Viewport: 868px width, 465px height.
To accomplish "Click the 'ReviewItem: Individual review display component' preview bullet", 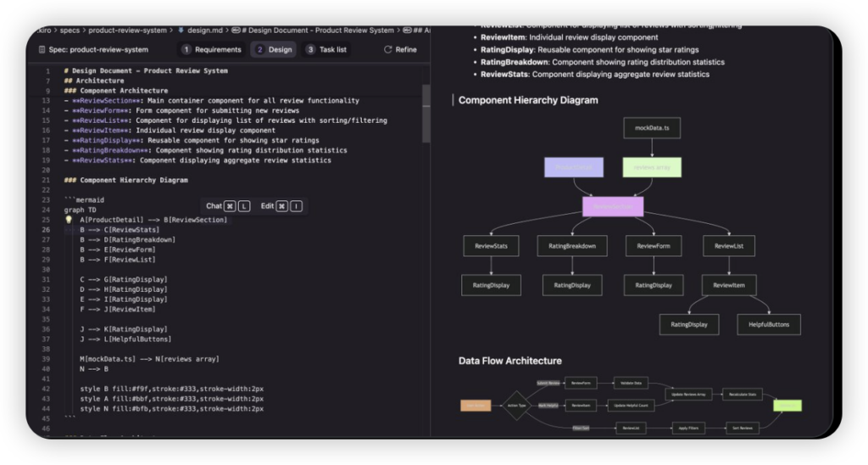I will (x=569, y=37).
